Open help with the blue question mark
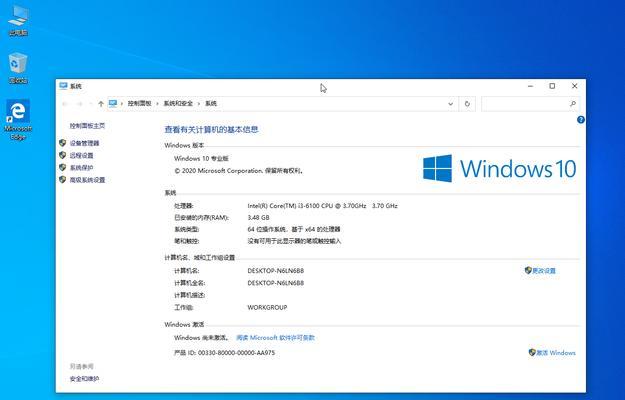Screen dimensions: 625x400 581,120
